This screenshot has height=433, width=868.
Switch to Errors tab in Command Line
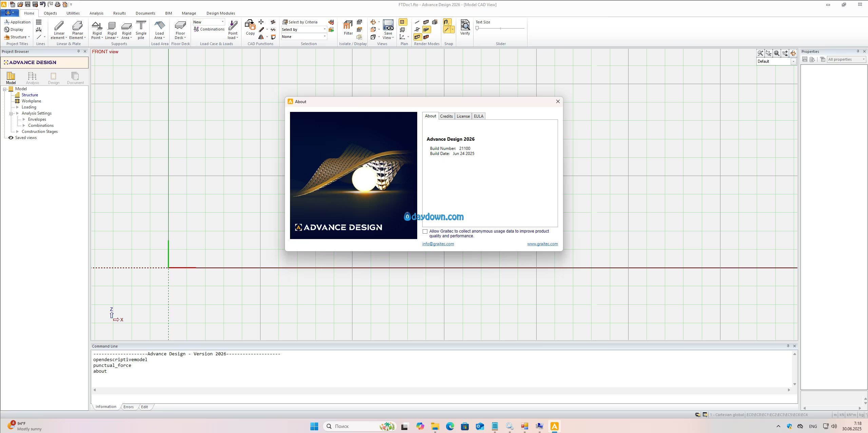pyautogui.click(x=128, y=407)
